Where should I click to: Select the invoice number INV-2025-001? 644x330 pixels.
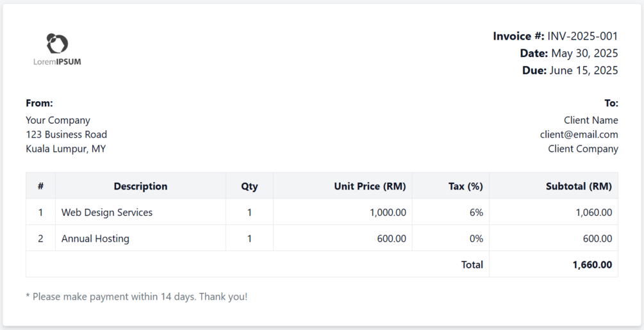point(582,37)
